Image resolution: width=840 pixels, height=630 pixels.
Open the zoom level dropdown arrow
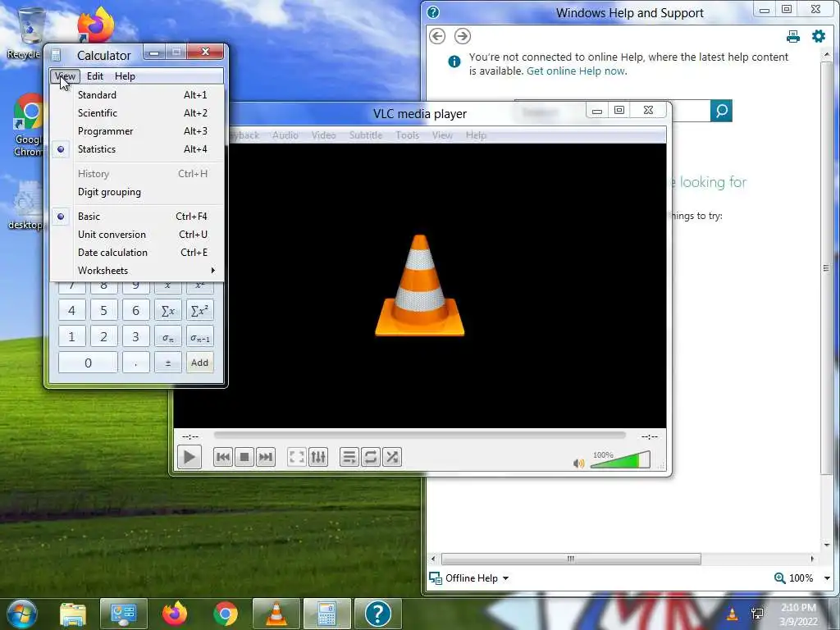click(x=827, y=578)
